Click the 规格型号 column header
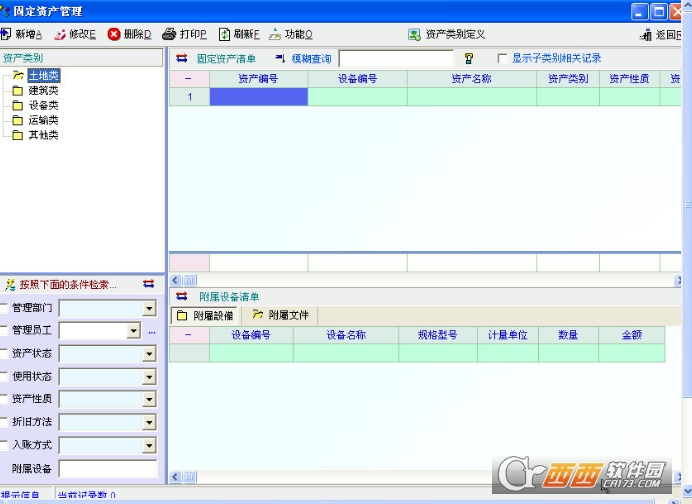The width and height of the screenshot is (692, 504). (438, 335)
